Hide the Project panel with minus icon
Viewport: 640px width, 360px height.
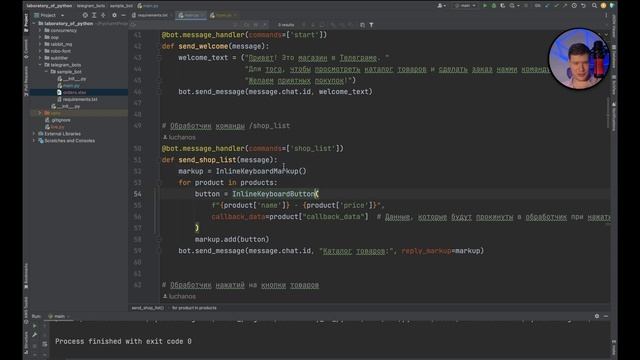[x=123, y=15]
